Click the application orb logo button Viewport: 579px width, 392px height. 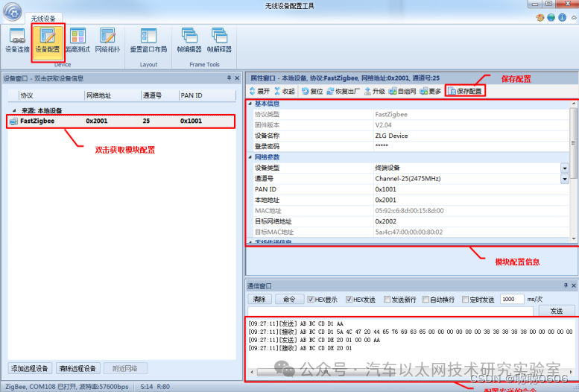pos(13,13)
